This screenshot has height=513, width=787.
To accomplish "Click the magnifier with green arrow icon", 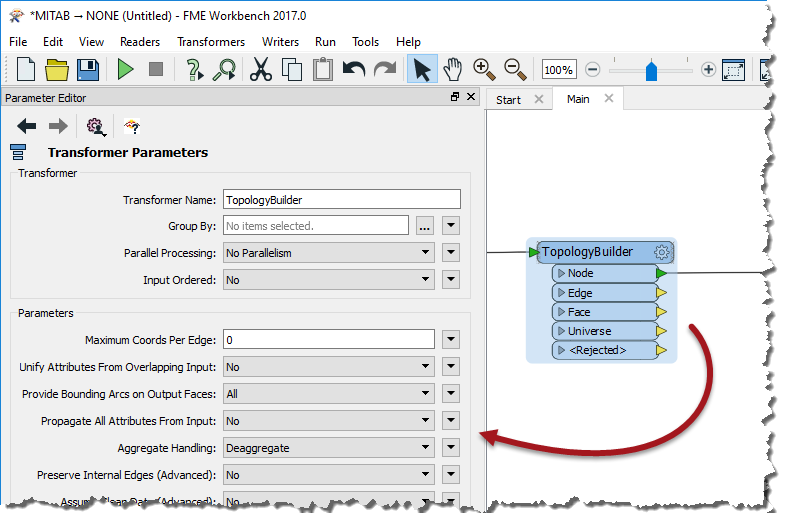I will 224,69.
